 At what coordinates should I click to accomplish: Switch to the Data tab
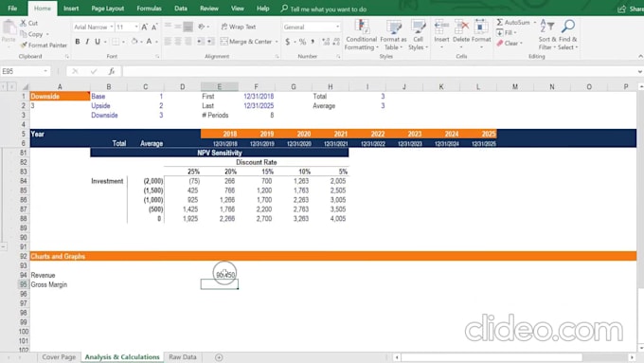[181, 9]
